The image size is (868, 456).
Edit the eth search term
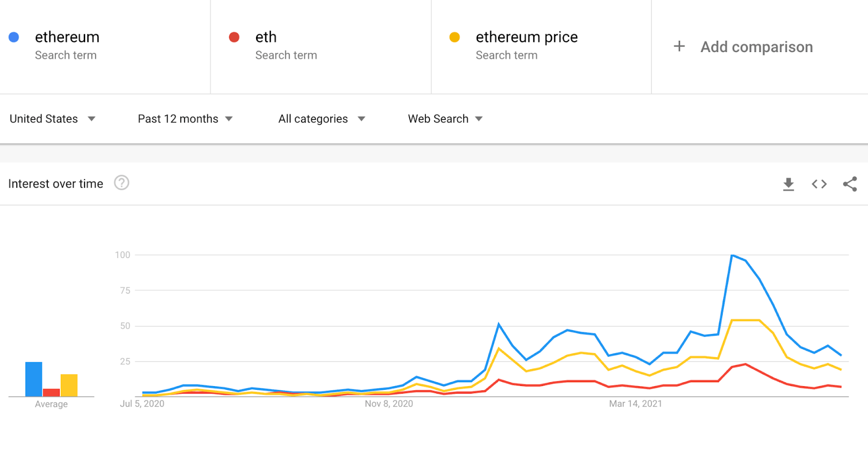point(266,37)
